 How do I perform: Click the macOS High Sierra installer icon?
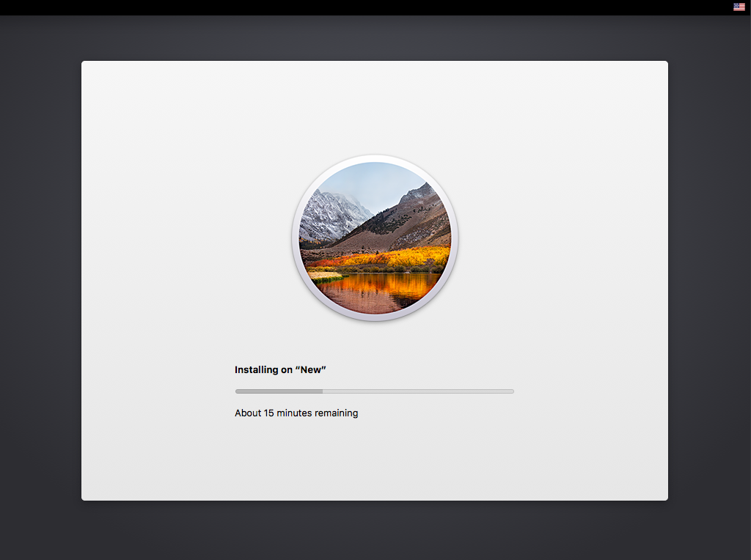coord(375,238)
